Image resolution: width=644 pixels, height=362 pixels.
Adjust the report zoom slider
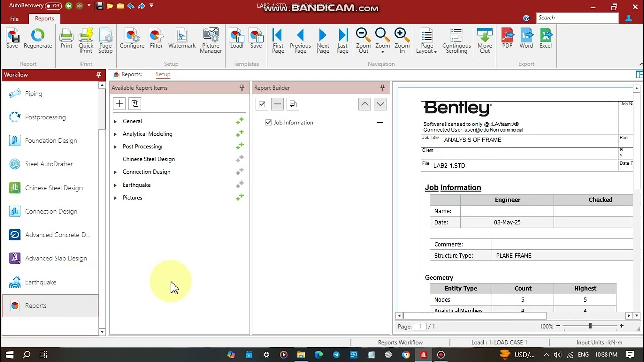point(590,326)
